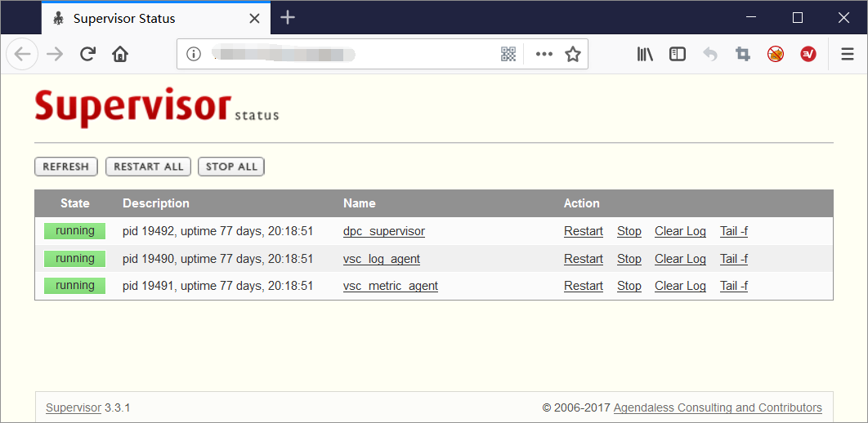The image size is (868, 423).
Task: Restart the vsc_log_agent process
Action: click(x=584, y=259)
